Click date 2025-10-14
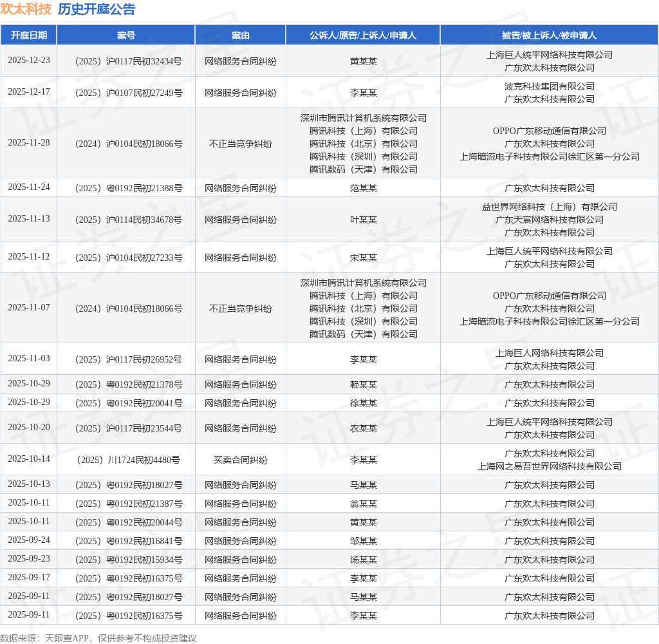The image size is (659, 644). pos(29,459)
